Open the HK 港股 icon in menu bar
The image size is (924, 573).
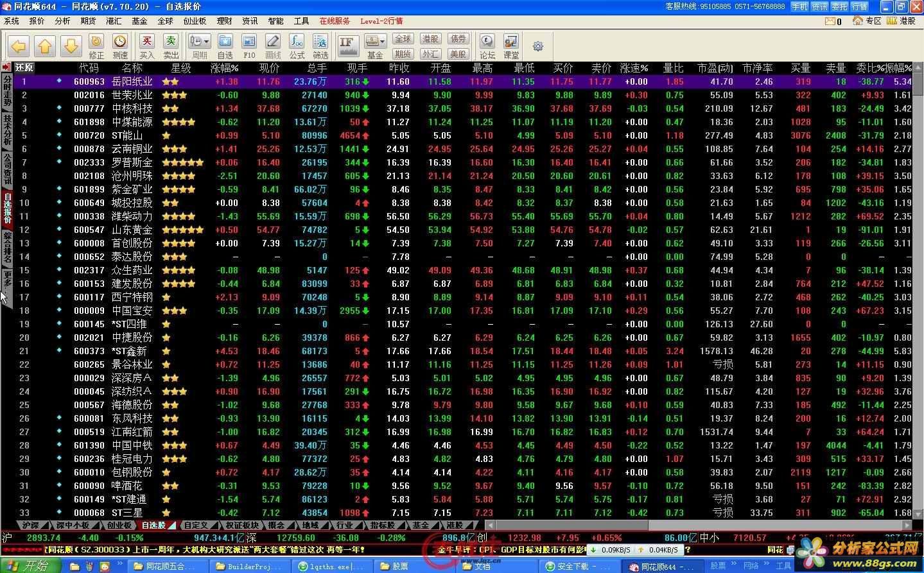[901, 21]
